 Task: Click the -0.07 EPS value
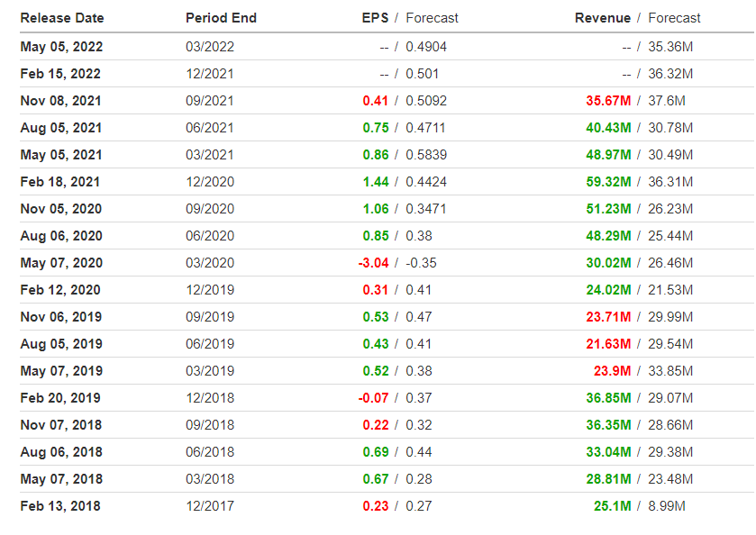[x=374, y=397]
